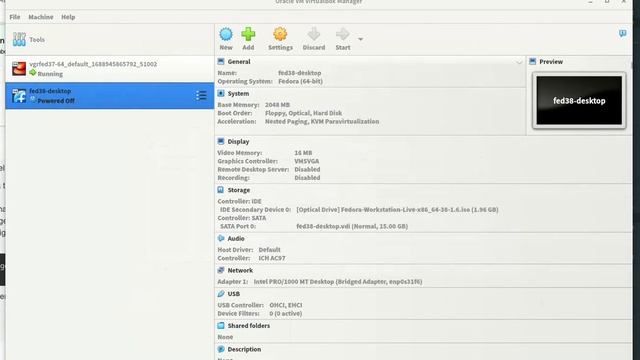Open Settings via the orange gear icon

point(280,34)
